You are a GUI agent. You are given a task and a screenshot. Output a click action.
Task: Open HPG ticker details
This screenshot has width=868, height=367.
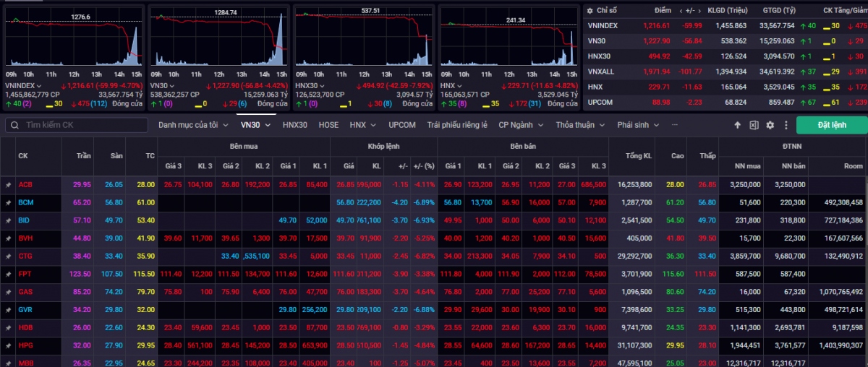[25, 345]
